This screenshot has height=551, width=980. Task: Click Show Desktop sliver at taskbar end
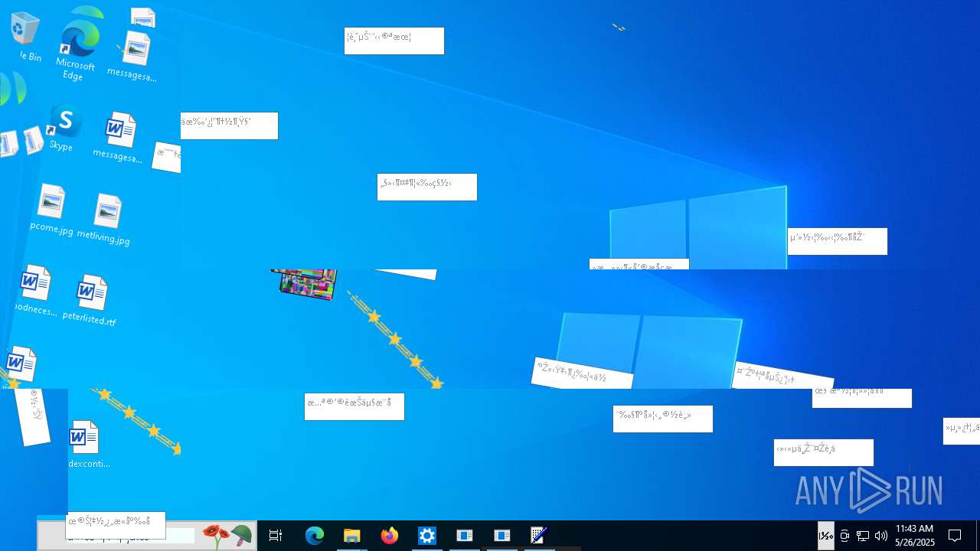(x=977, y=536)
